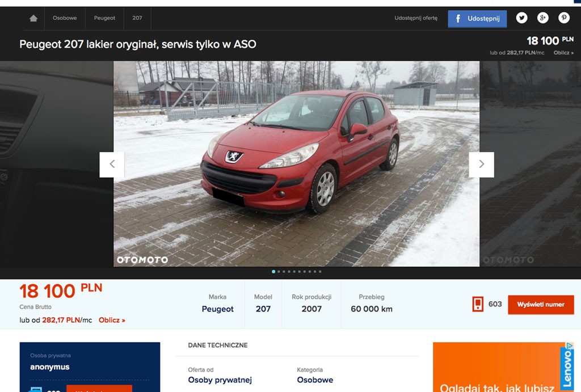Screen dimensions: 581x392
Task: Click 2007 production year value
Action: (x=311, y=309)
